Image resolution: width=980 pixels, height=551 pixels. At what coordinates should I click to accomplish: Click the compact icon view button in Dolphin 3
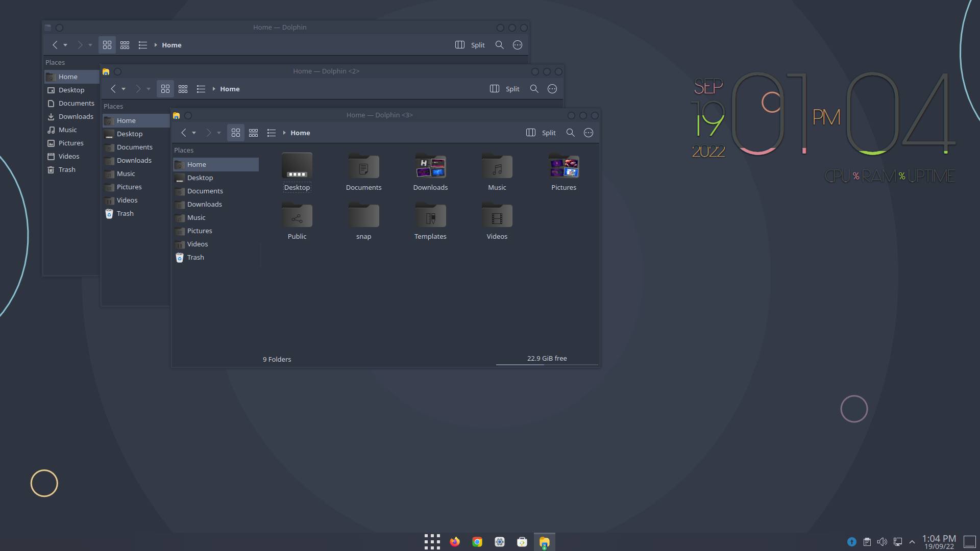(254, 133)
